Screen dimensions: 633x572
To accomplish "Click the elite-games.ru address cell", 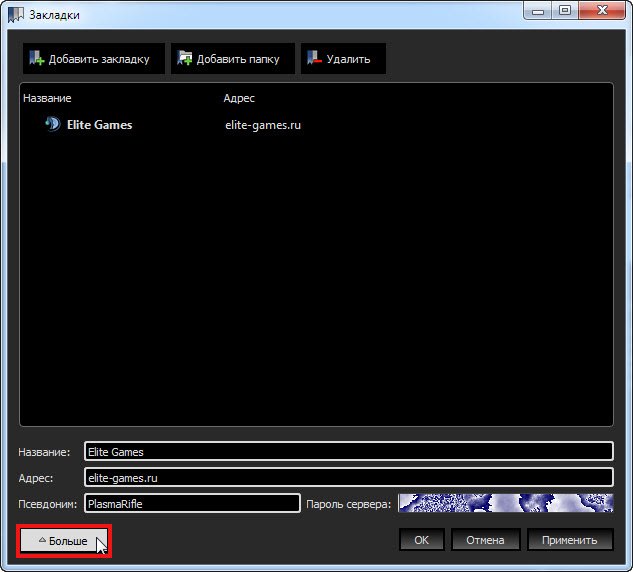I will [263, 125].
